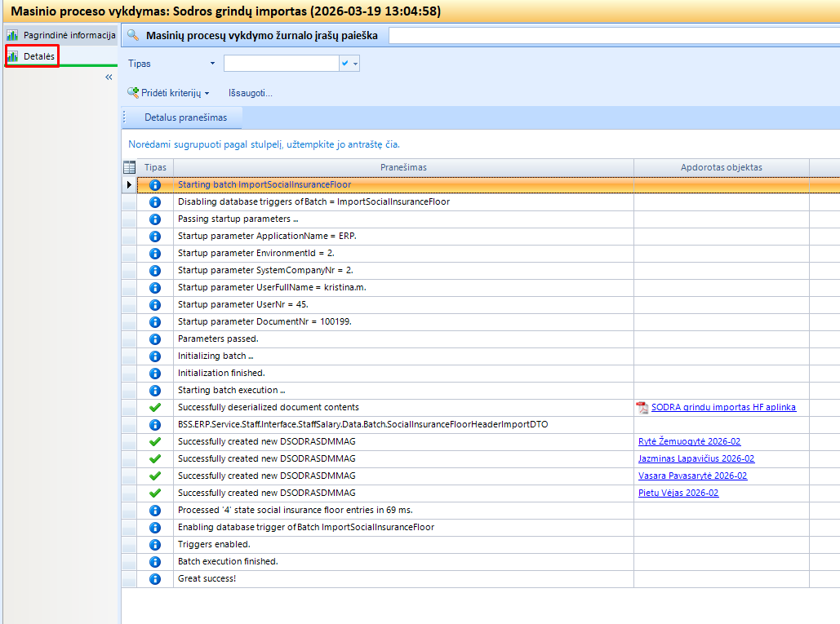
Task: Open Pietų Vėjas 2026-02 record link
Action: (x=678, y=493)
